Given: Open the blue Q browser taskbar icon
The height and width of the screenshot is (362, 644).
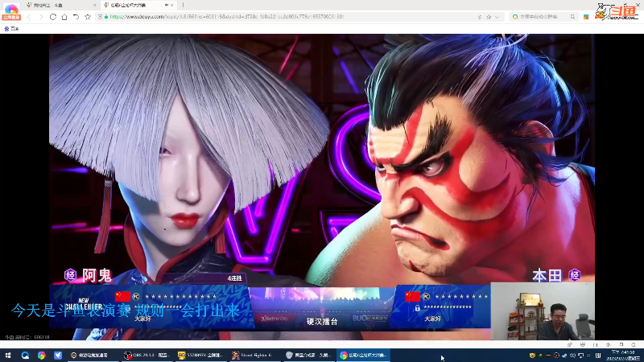Looking at the screenshot, I should click(25, 356).
